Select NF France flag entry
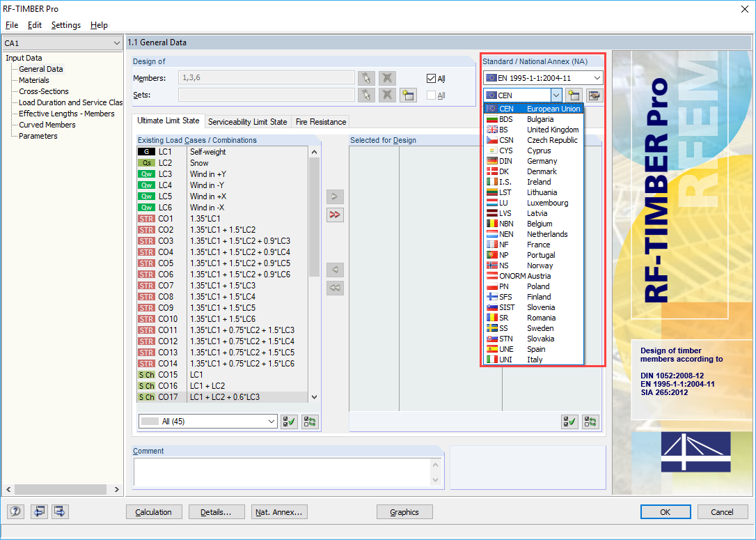This screenshot has height=540, width=756. (x=534, y=245)
